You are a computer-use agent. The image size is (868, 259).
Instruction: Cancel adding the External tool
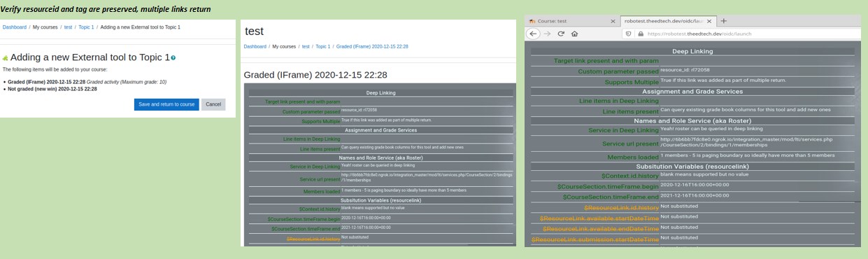coord(213,104)
